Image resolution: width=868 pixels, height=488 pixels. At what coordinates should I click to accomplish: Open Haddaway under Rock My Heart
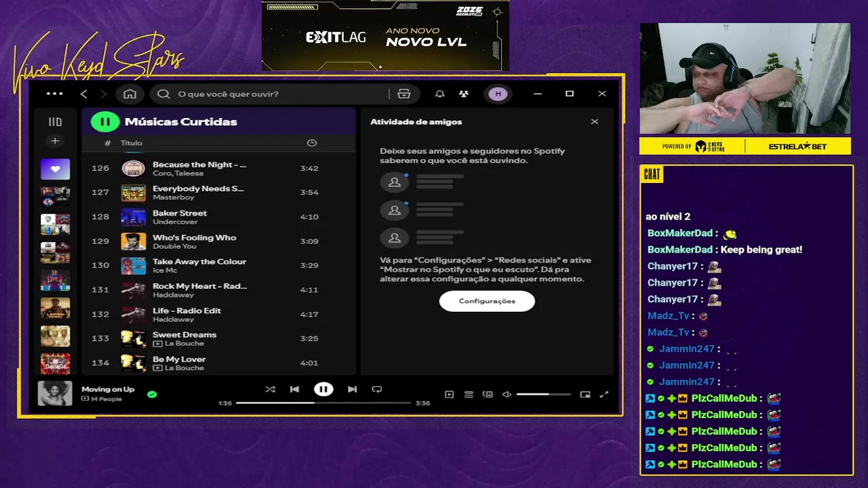coord(173,295)
